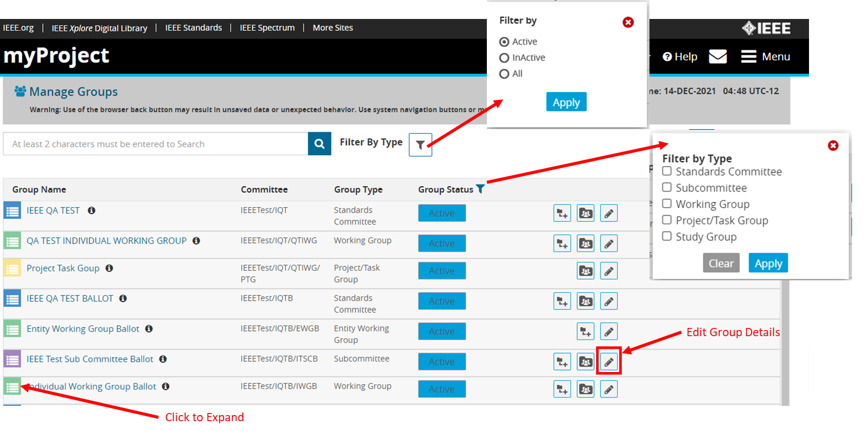
Task: Edit group details for IEEE QA TEST
Action: (609, 213)
